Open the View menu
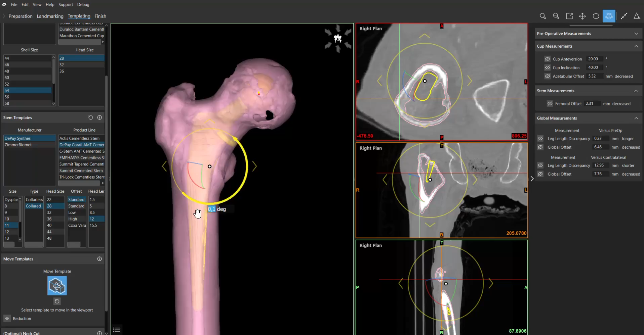 point(37,4)
